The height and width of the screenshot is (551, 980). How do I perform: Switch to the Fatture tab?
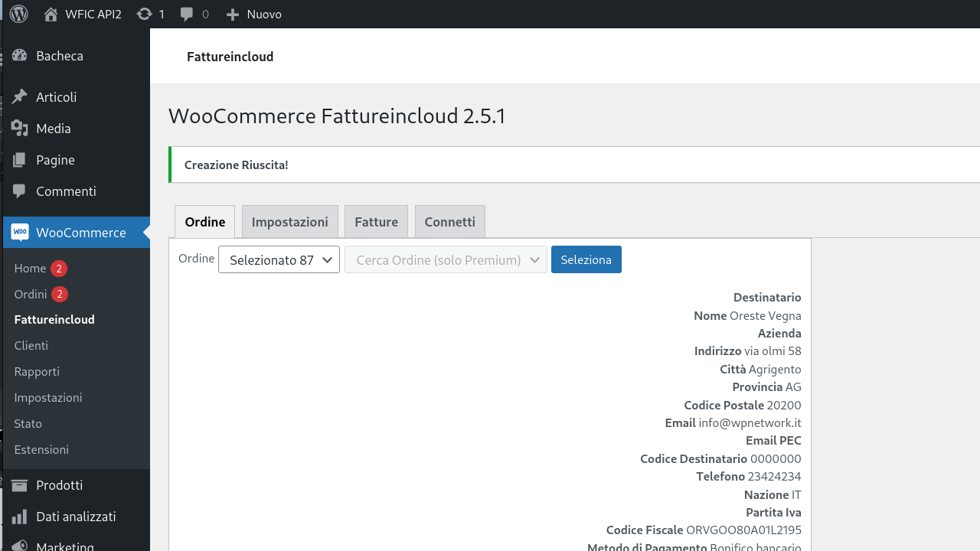click(x=376, y=222)
